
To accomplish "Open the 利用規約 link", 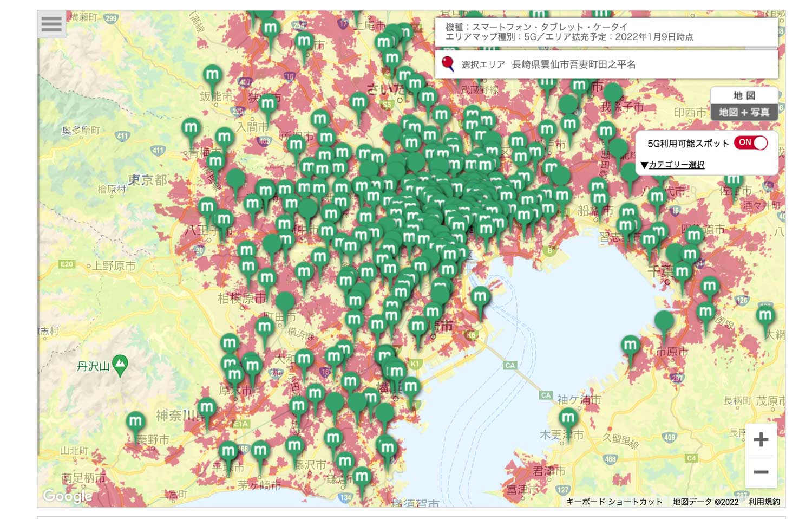I will (x=764, y=502).
